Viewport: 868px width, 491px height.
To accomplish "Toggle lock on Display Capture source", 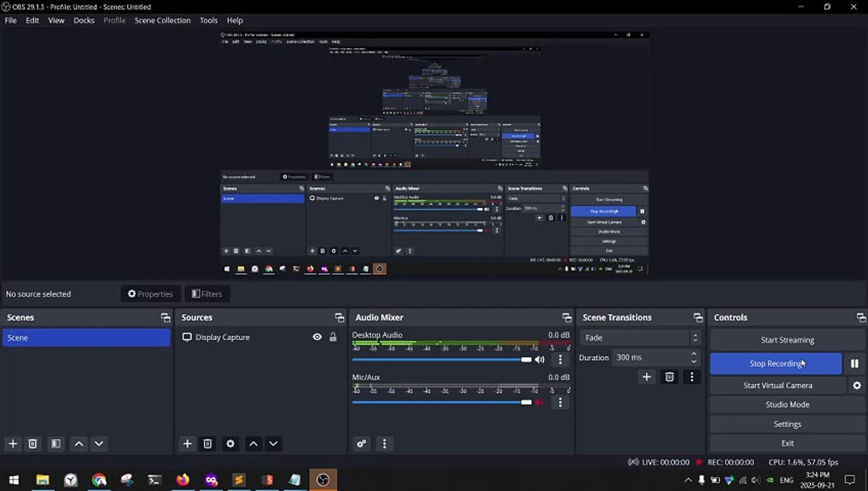I will pyautogui.click(x=333, y=338).
